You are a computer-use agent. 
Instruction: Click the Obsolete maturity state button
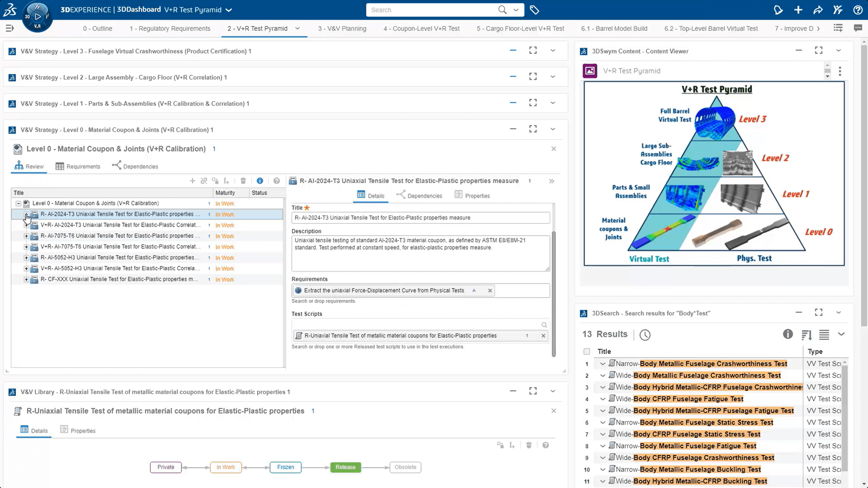(x=405, y=467)
